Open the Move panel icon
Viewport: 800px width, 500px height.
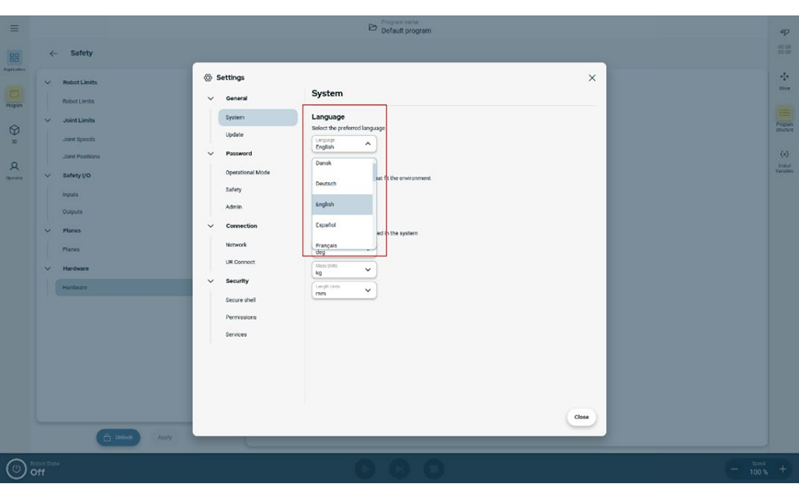784,79
